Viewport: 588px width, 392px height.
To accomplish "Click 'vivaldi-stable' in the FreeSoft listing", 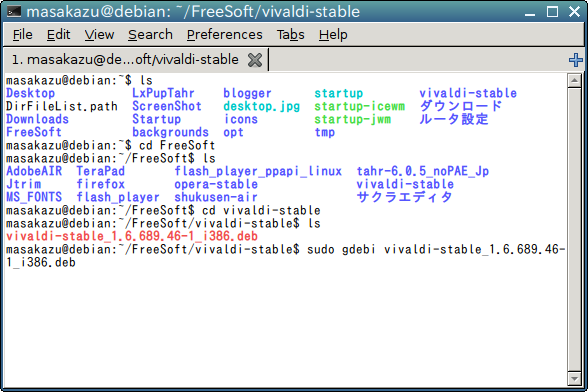I will point(405,184).
